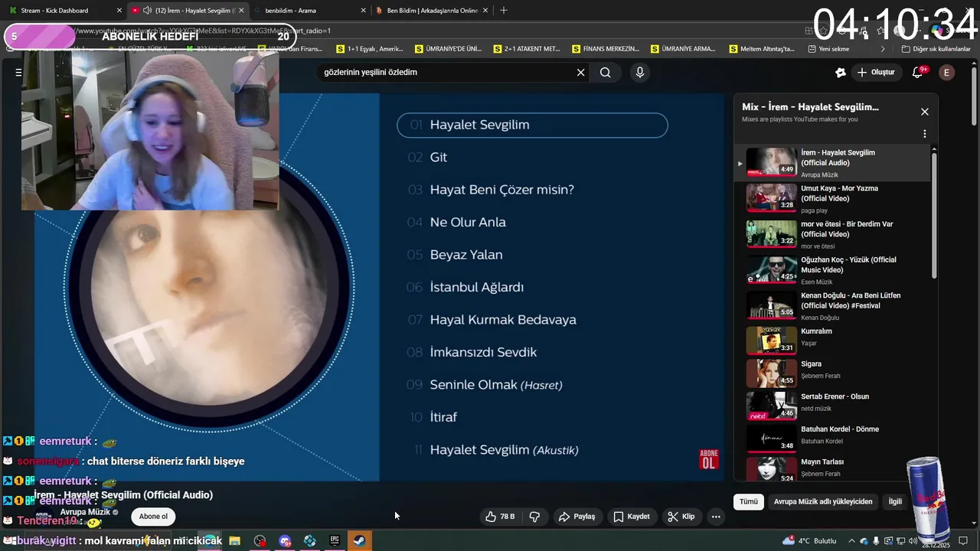Open a new browser tab with plus
The image size is (980, 551).
click(x=503, y=11)
